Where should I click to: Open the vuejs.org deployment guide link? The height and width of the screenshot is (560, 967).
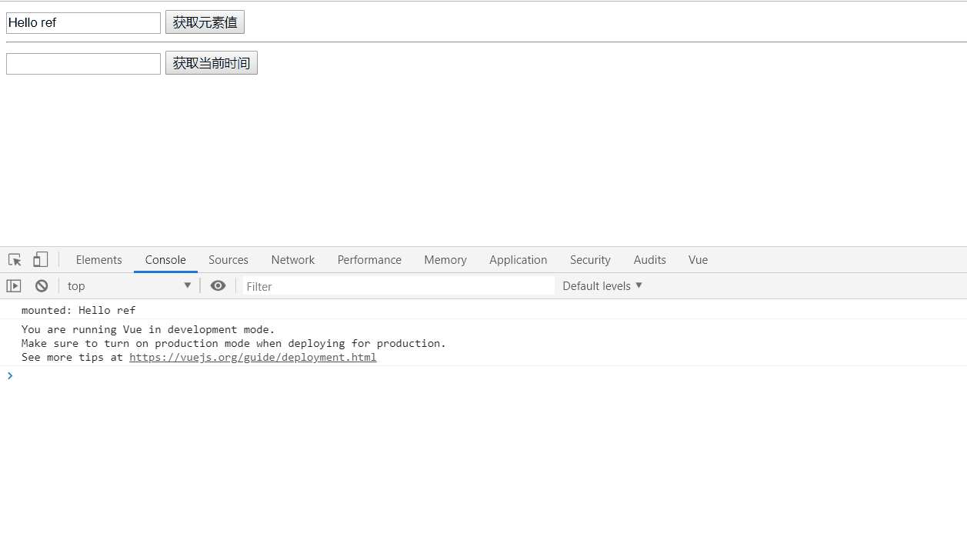(x=253, y=358)
